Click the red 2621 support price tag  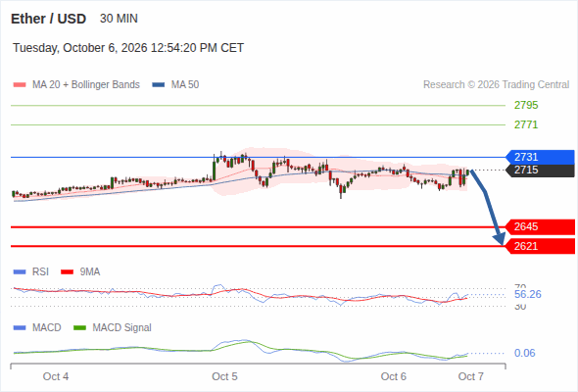(540, 246)
